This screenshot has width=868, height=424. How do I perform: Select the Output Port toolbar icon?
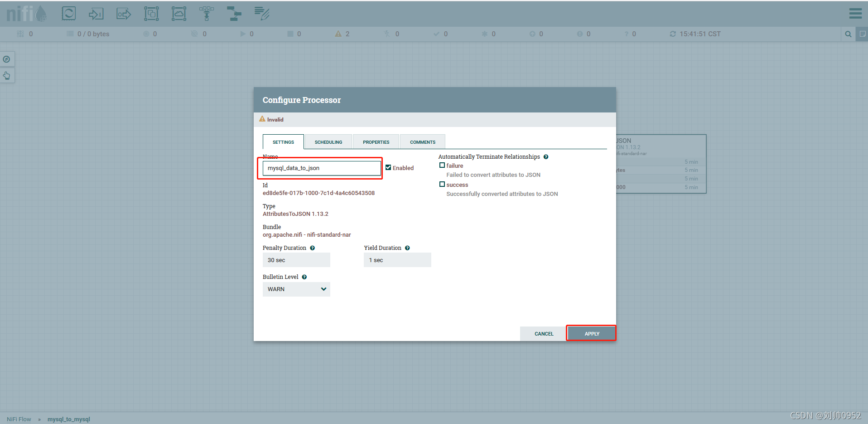(x=124, y=14)
